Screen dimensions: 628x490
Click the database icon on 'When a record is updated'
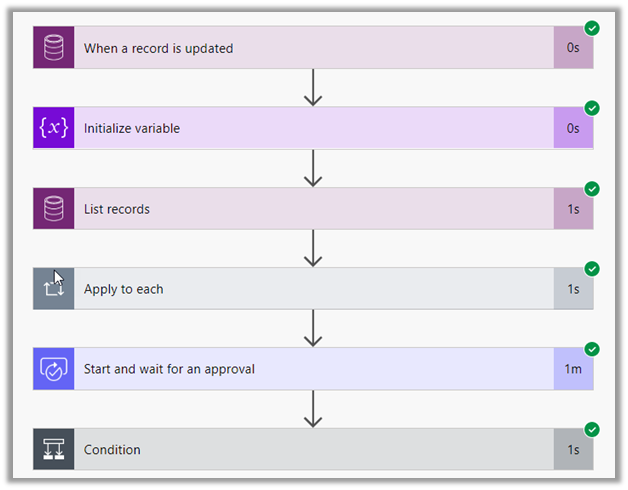[53, 48]
